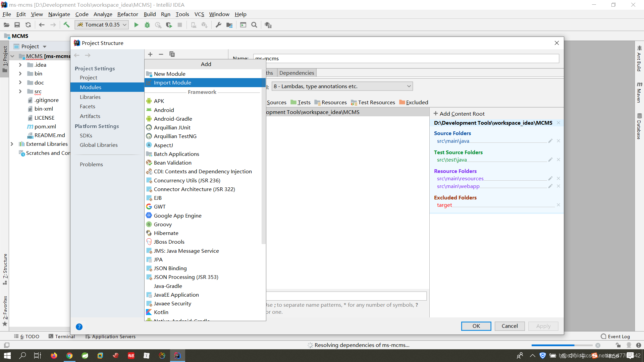Expand the bin folder in tree
This screenshot has width=644, height=362.
20,73
